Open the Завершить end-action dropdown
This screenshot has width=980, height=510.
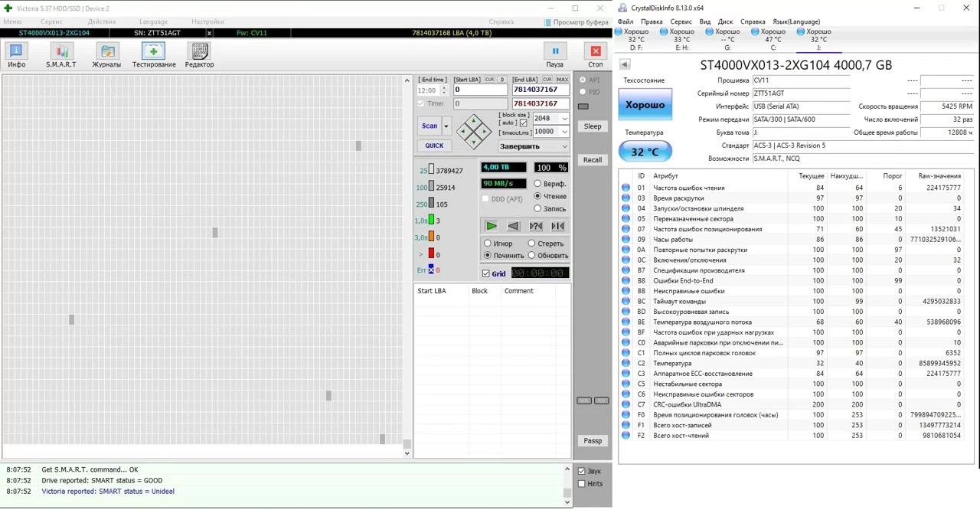pos(534,146)
